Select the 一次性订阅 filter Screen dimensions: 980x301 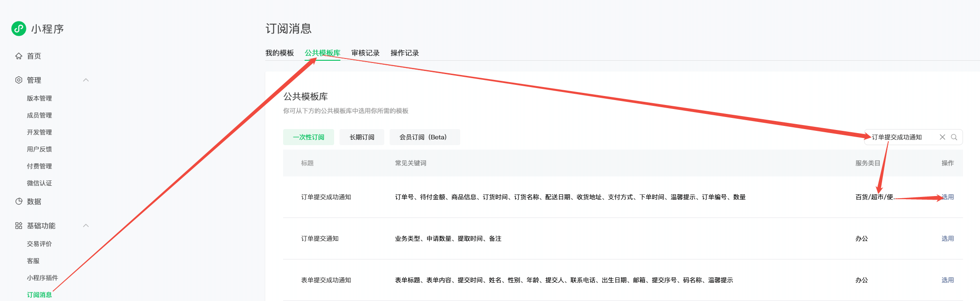(x=308, y=137)
